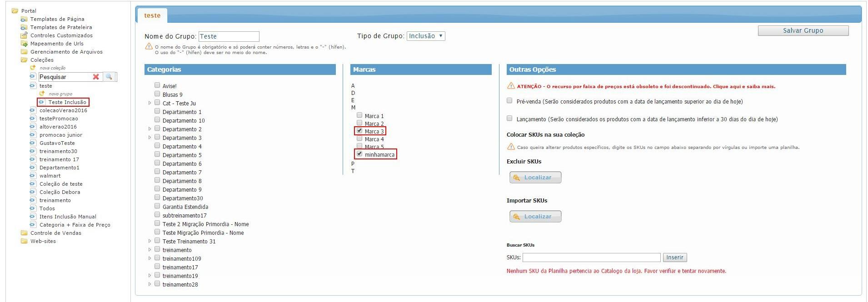Click the warning icon next to ATENÇÃO
Image resolution: width=868 pixels, height=302 pixels.
coord(511,86)
